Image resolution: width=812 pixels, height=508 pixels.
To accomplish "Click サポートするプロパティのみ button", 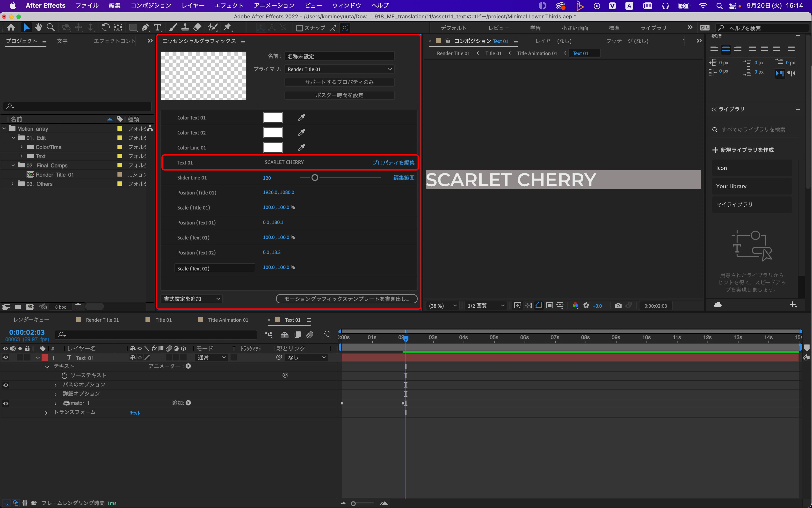I will point(339,82).
